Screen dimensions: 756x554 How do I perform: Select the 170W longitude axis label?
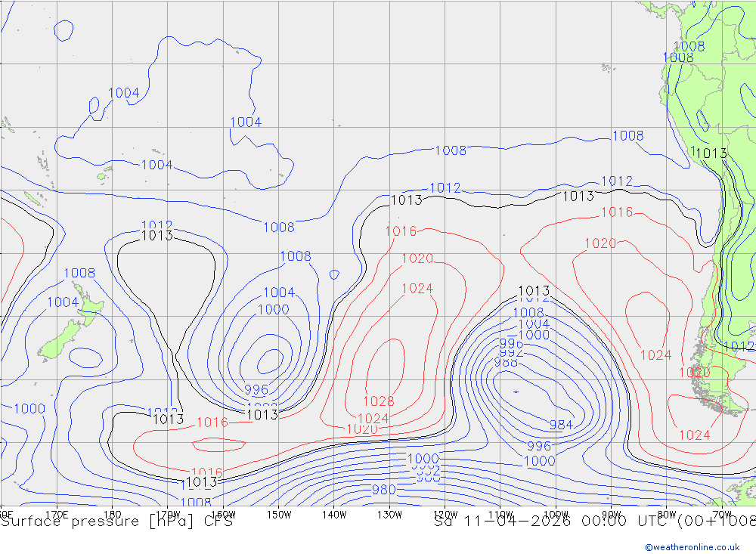tap(168, 515)
